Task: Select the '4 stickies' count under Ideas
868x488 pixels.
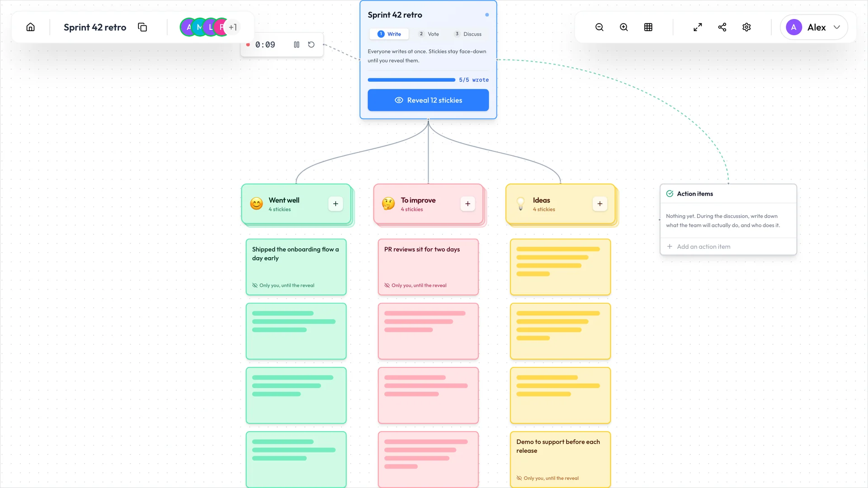Action: 544,210
